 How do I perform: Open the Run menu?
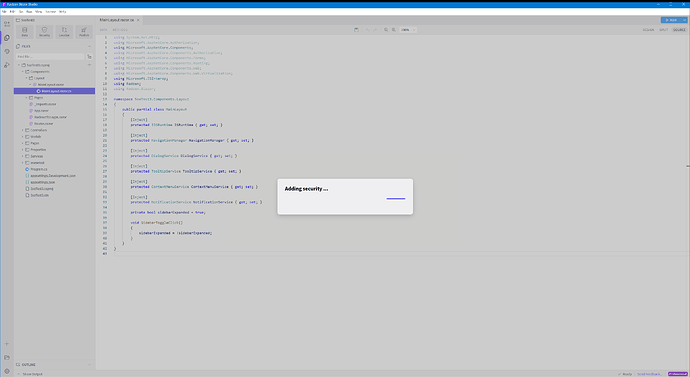[x=29, y=12]
